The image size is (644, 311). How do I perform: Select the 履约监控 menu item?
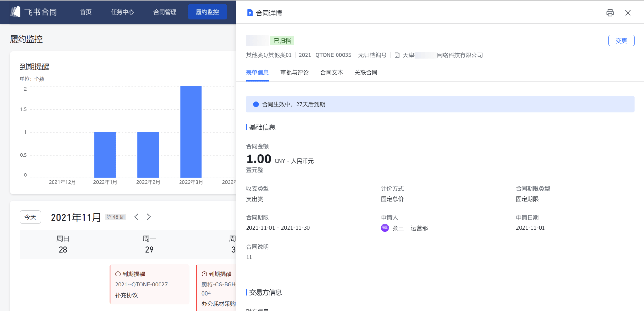[x=207, y=12]
